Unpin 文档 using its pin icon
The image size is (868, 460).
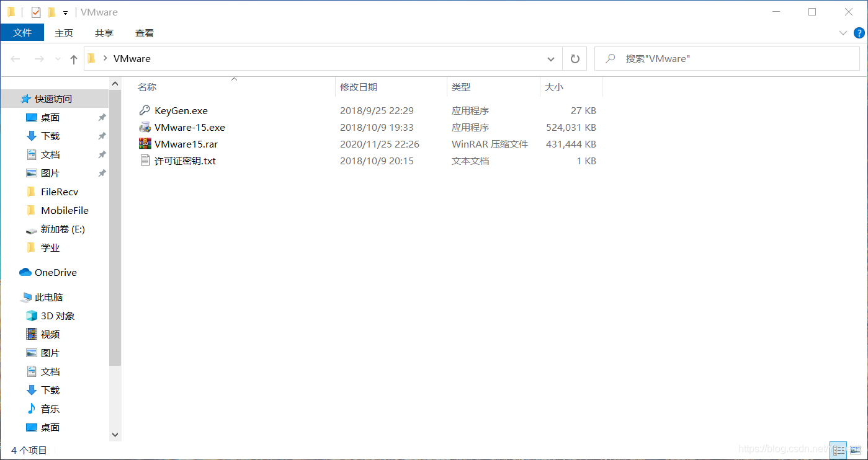pyautogui.click(x=102, y=154)
